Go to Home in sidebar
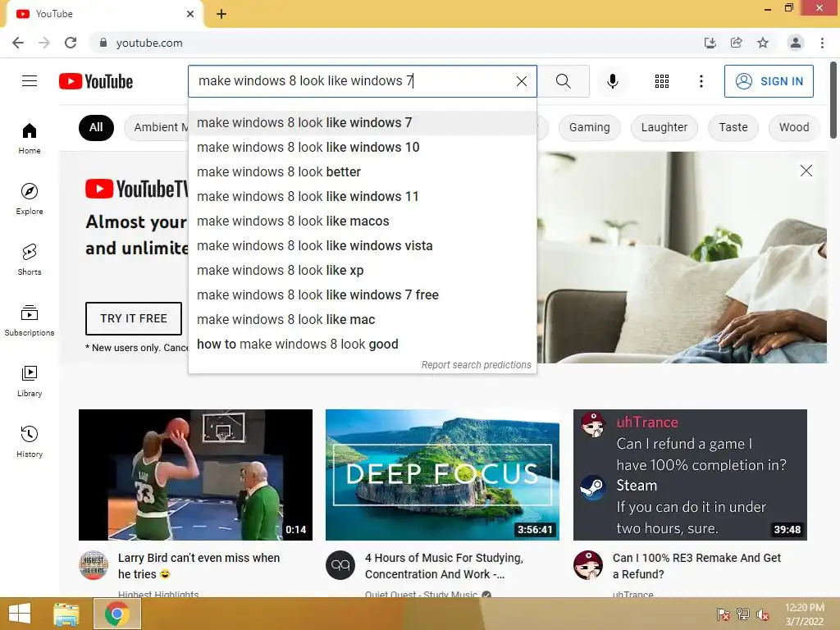840x630 pixels. click(30, 138)
